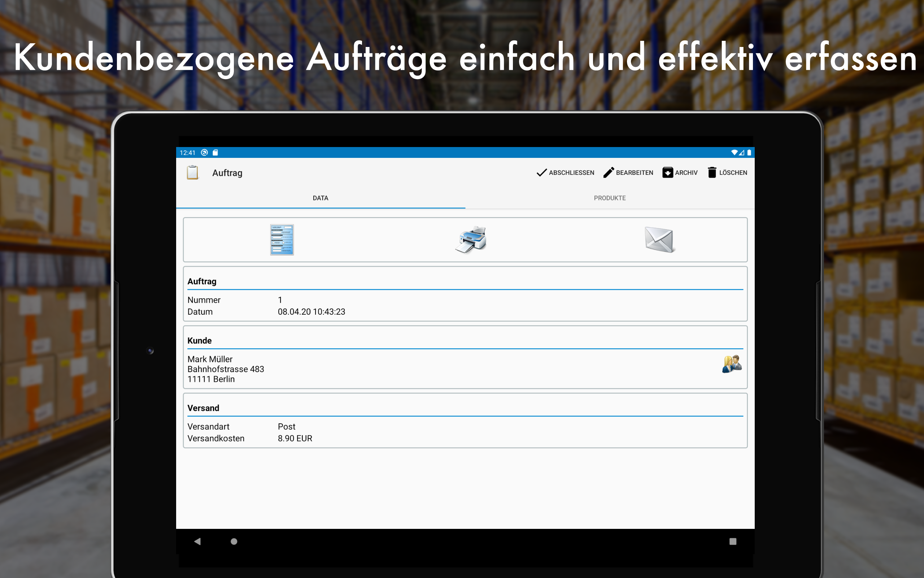Tap the 12:41 clock in status bar
The width and height of the screenshot is (924, 578).
click(x=187, y=152)
